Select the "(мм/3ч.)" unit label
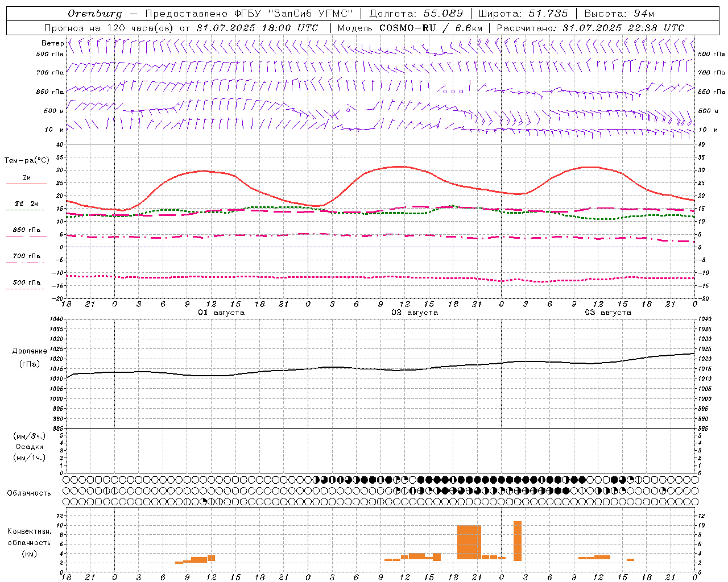 pos(30,436)
